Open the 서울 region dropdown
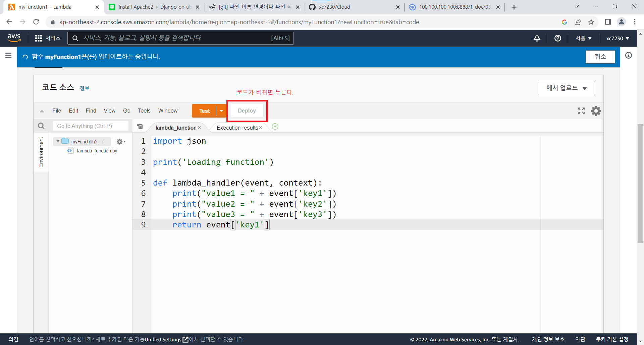644x345 pixels. (583, 38)
